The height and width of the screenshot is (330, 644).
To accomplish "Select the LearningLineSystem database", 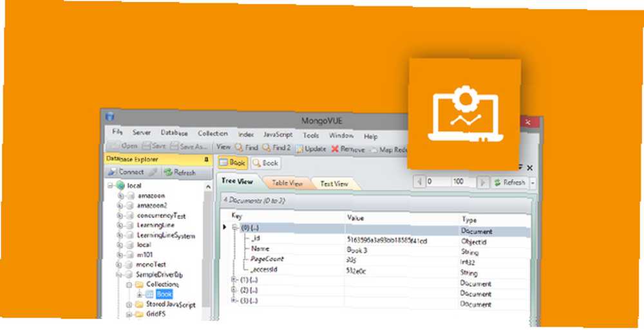I will 166,235.
